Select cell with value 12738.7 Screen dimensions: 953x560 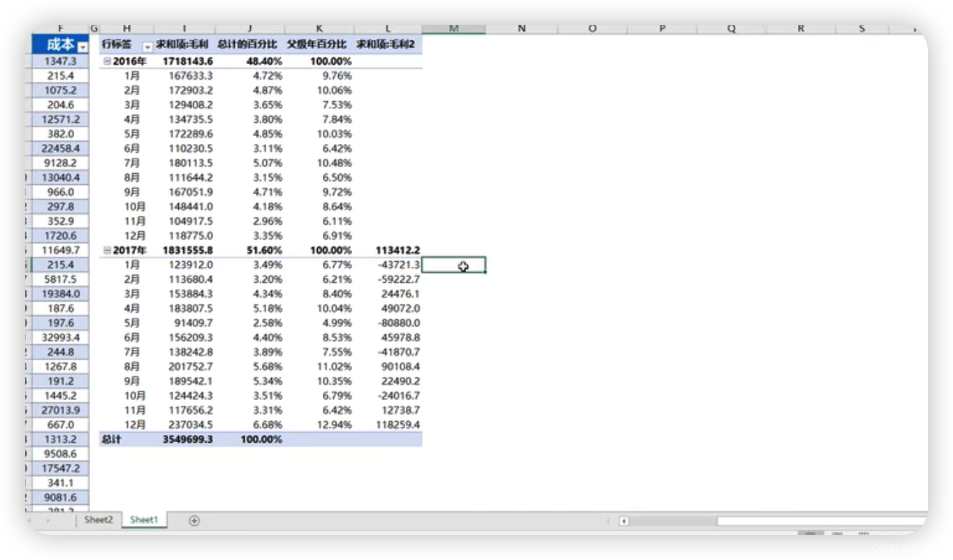(388, 410)
